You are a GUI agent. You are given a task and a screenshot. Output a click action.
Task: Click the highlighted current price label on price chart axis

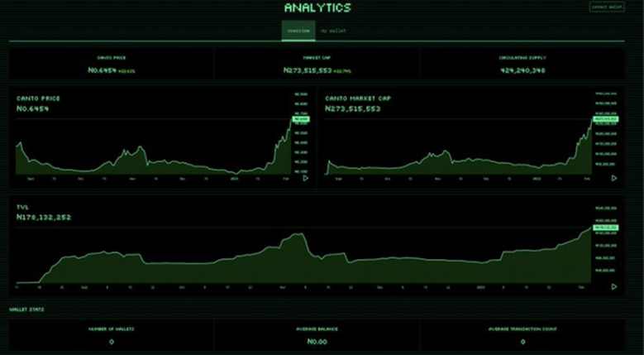point(301,119)
